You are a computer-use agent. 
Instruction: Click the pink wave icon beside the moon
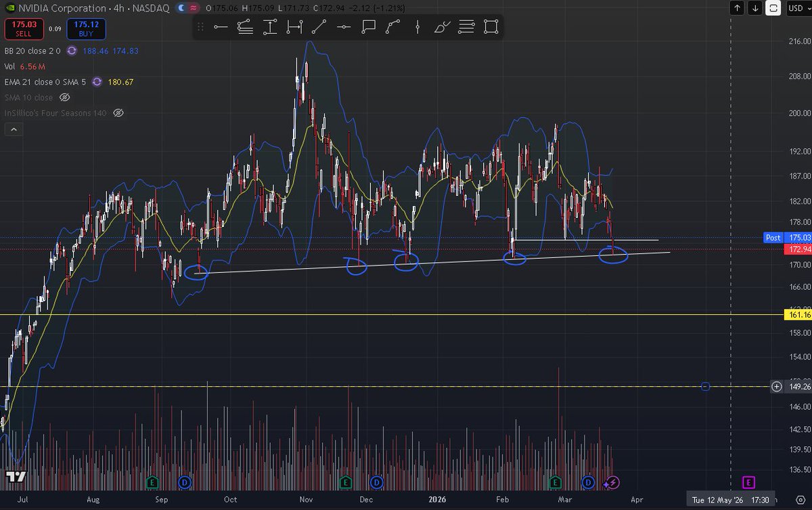[x=195, y=9]
